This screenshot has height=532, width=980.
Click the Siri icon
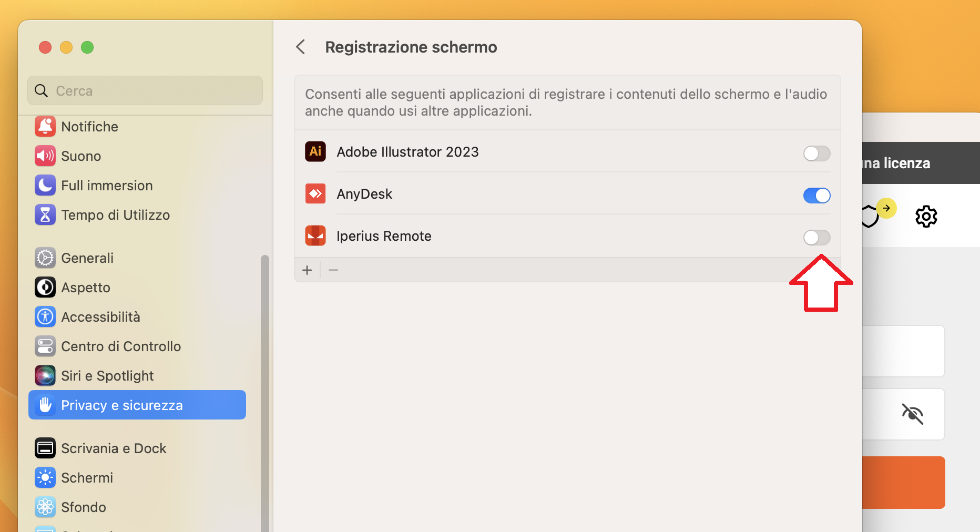click(45, 376)
